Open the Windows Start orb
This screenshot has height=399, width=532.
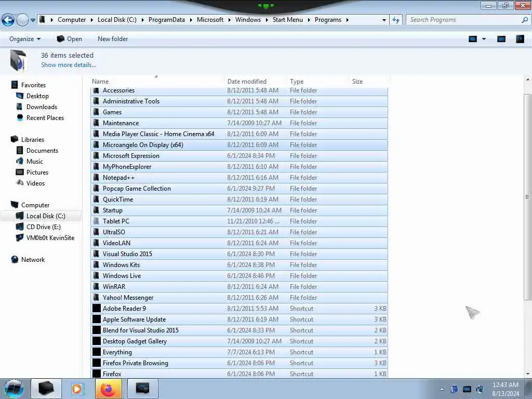tap(14, 389)
